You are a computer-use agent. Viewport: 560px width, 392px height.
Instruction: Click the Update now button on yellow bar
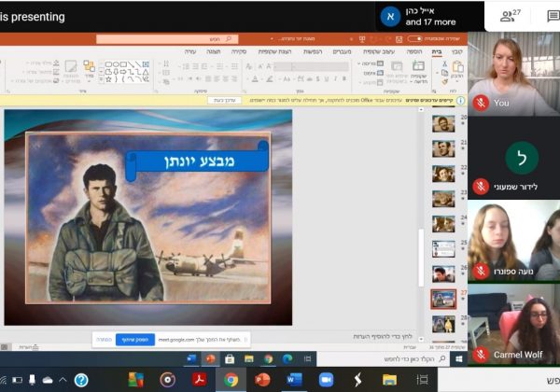click(x=224, y=100)
